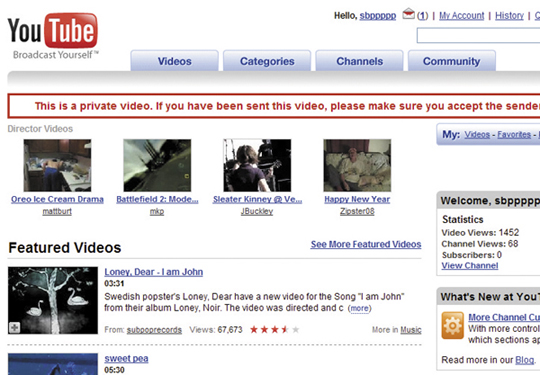Click the Subscribers: 0 statistic
Screen dimensions: 540x375
(472, 255)
